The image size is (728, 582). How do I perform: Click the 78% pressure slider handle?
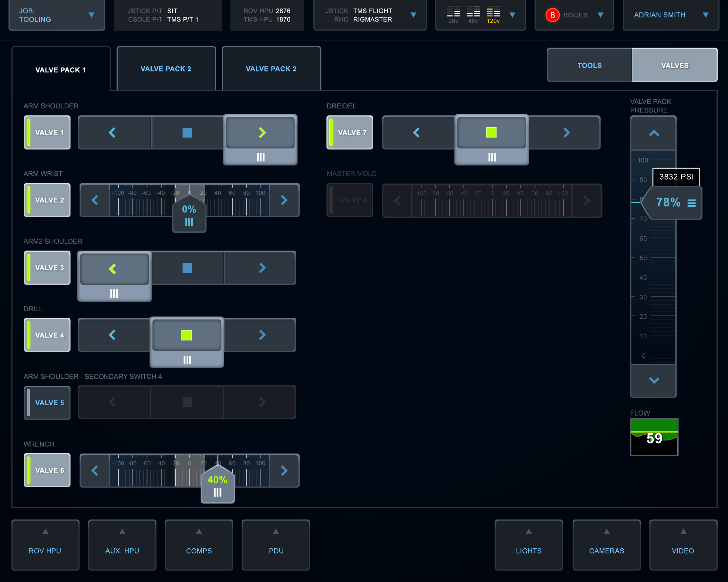(x=672, y=202)
